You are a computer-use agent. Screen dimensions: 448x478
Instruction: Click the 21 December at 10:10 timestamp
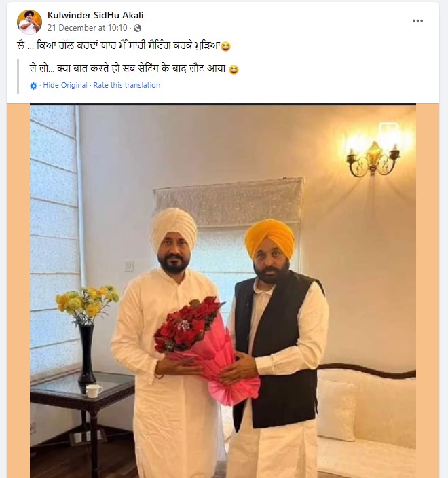[x=87, y=28]
